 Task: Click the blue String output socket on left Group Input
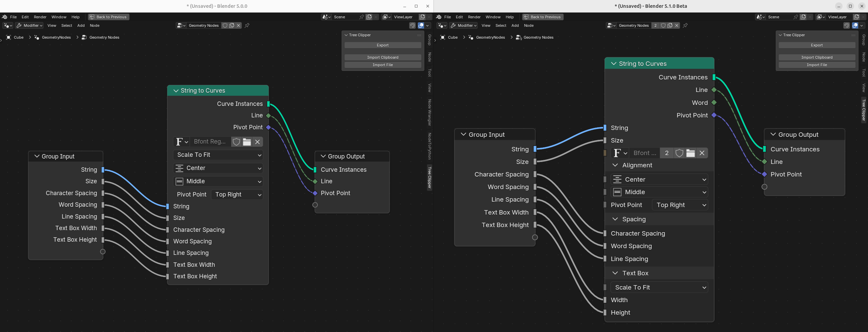tap(103, 170)
